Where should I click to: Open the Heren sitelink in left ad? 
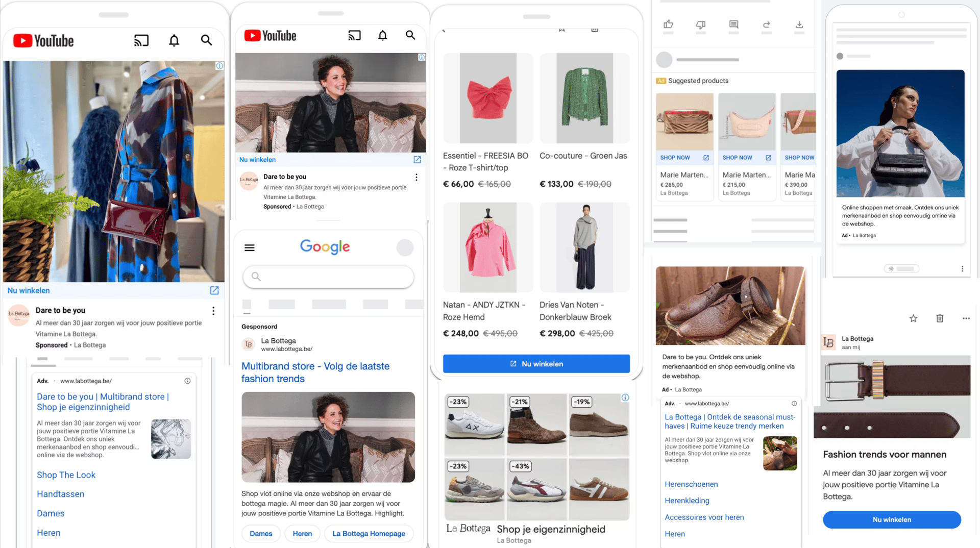click(48, 533)
